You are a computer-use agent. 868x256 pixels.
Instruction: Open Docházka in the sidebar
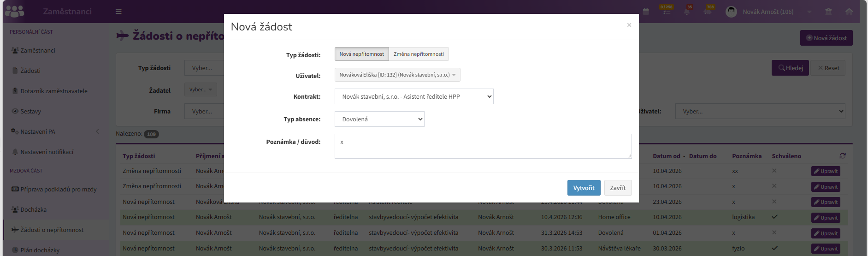(x=34, y=209)
